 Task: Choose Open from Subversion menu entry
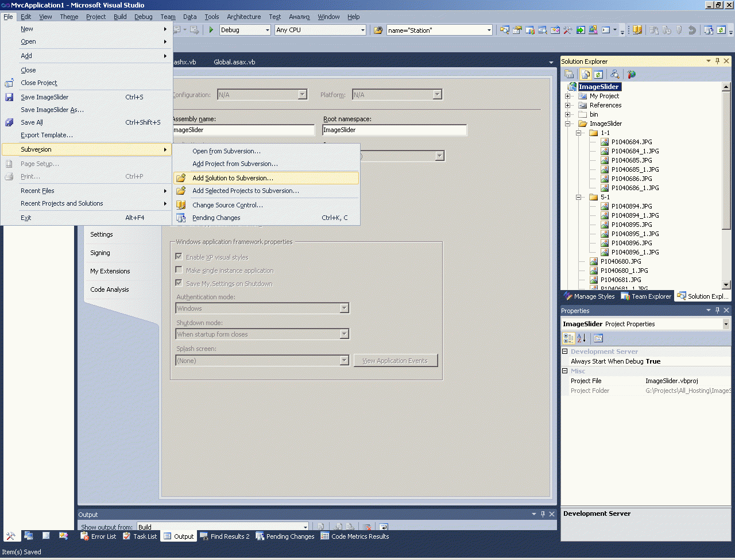266,151
